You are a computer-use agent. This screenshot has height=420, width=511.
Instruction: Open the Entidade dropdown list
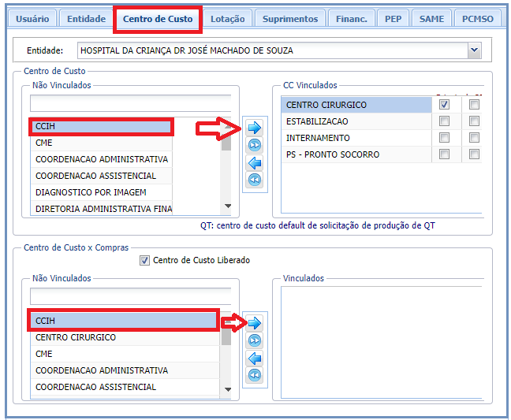click(x=474, y=50)
